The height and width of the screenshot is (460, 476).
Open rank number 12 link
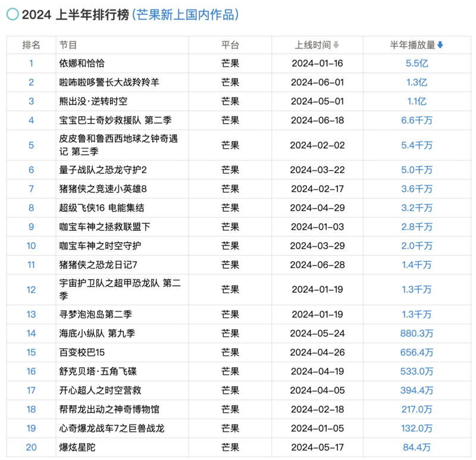[31, 290]
